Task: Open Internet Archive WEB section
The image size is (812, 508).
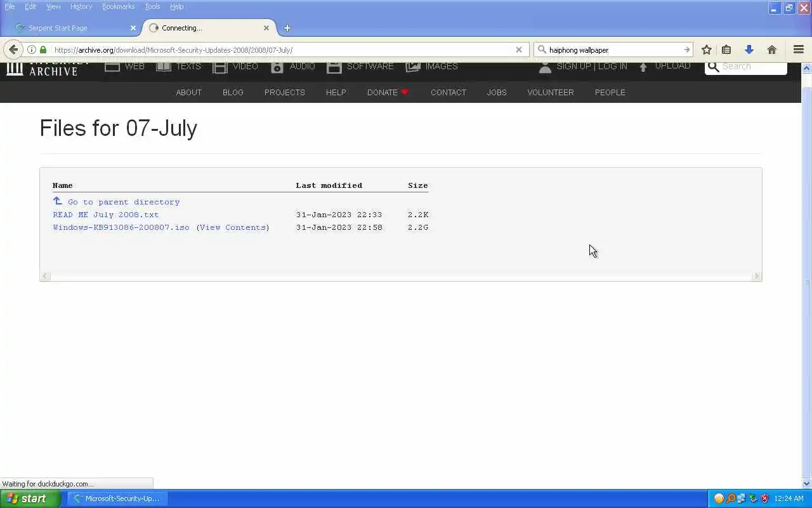Action: click(125, 66)
